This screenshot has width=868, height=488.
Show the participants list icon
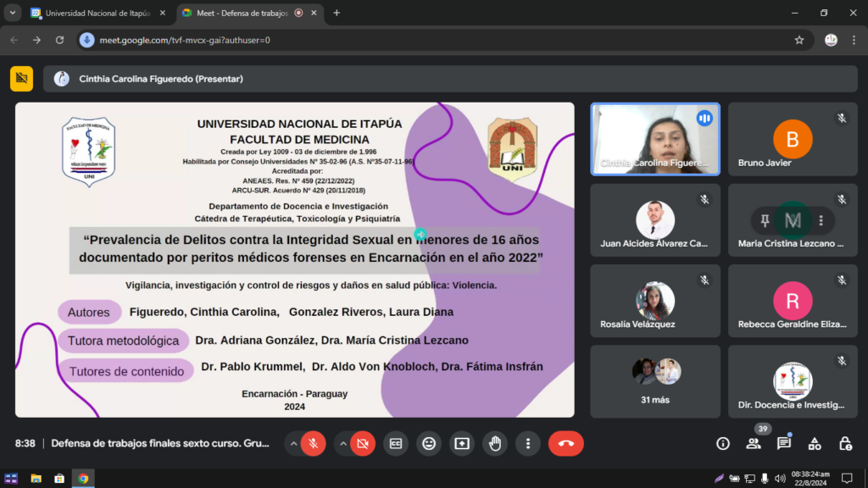coord(753,443)
